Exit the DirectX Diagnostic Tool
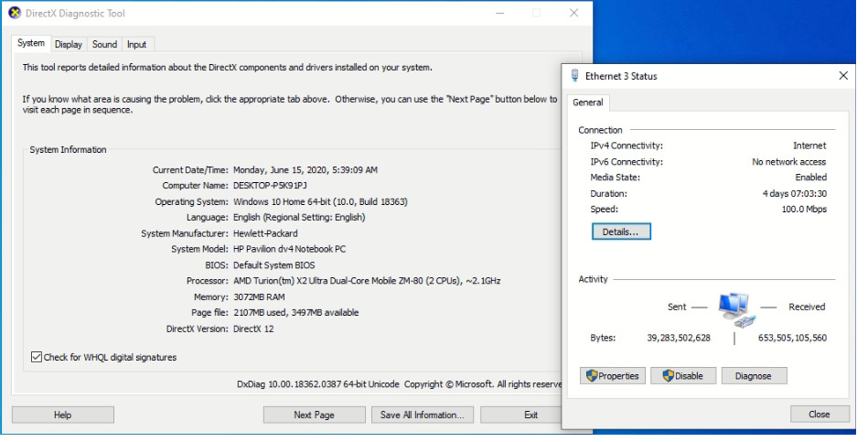The width and height of the screenshot is (868, 442). click(x=521, y=415)
